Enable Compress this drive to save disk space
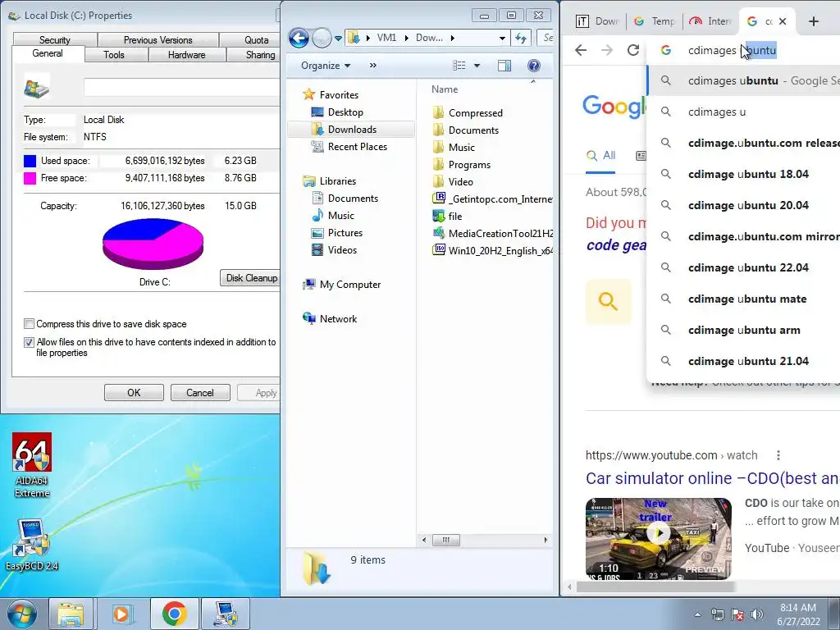 pyautogui.click(x=29, y=323)
